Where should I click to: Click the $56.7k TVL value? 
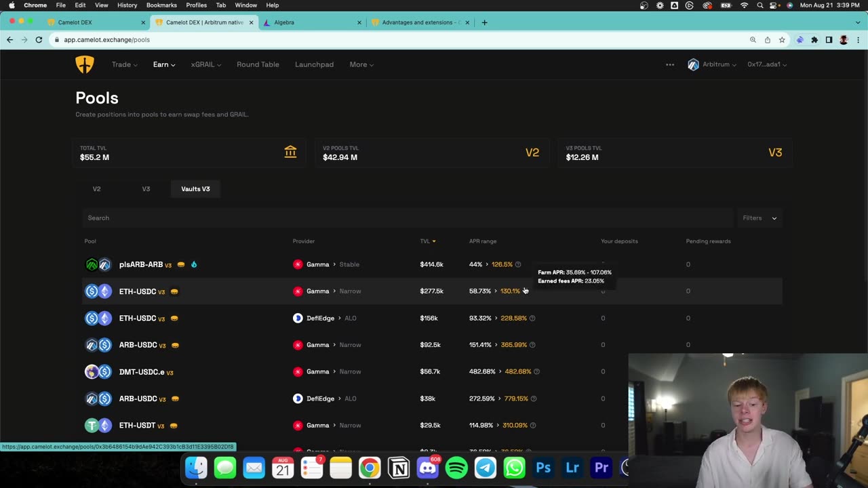(x=430, y=371)
